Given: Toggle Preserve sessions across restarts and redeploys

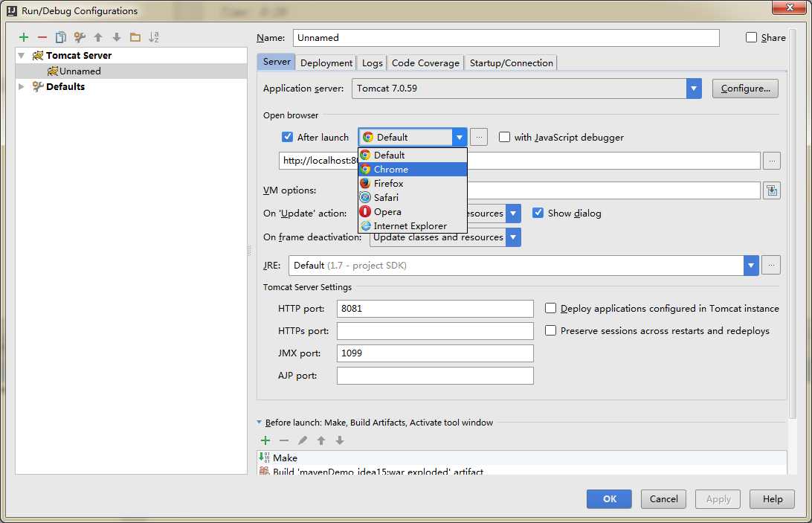Looking at the screenshot, I should (550, 330).
